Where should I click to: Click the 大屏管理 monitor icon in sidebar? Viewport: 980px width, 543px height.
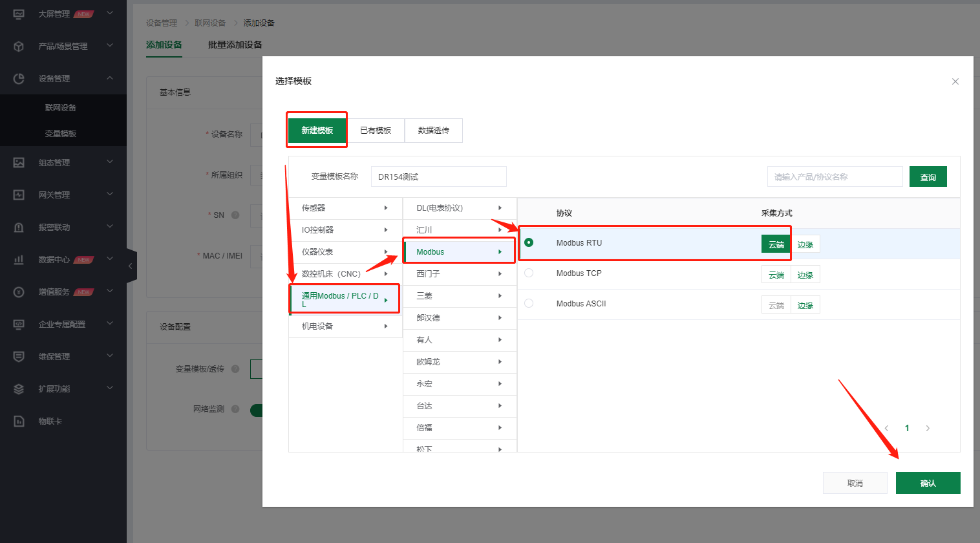coord(19,14)
